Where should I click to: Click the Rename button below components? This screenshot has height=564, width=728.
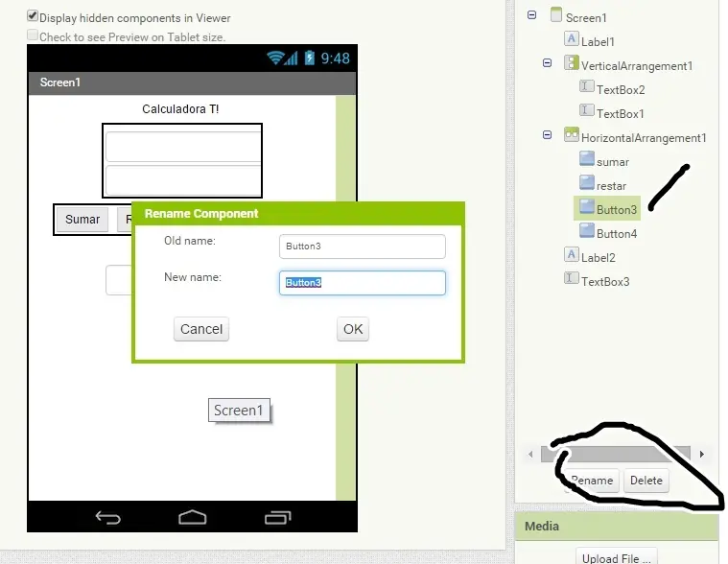point(591,481)
